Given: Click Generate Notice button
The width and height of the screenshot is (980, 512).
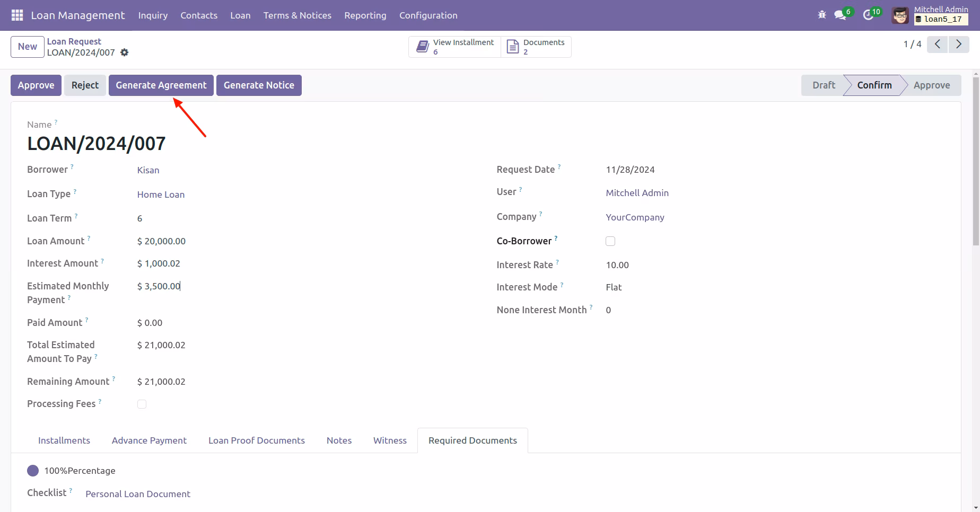Looking at the screenshot, I should (259, 85).
